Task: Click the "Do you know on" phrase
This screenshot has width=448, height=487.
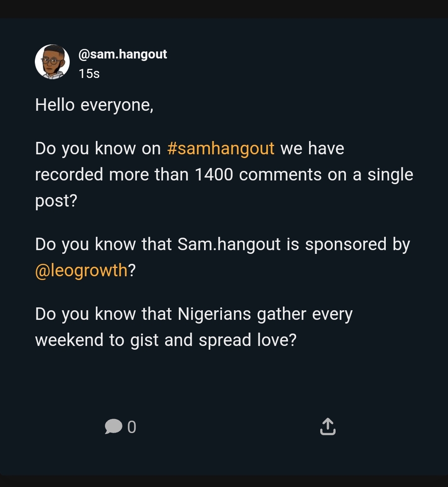Action: click(98, 148)
